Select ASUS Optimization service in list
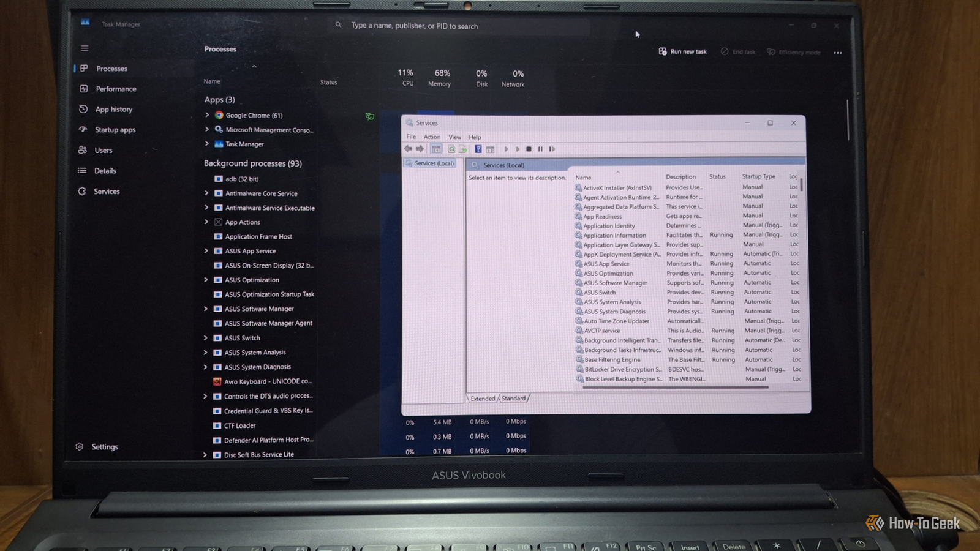This screenshot has width=980, height=551. point(608,273)
